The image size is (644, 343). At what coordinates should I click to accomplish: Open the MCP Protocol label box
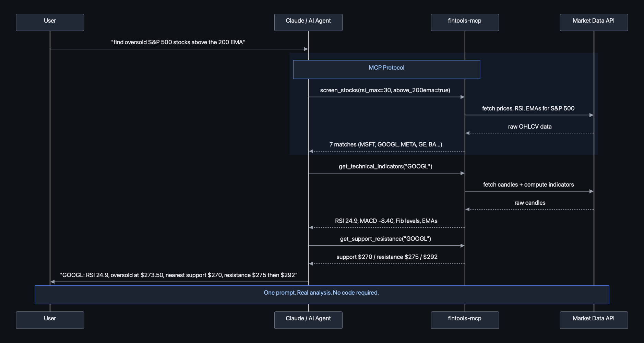[x=386, y=69]
